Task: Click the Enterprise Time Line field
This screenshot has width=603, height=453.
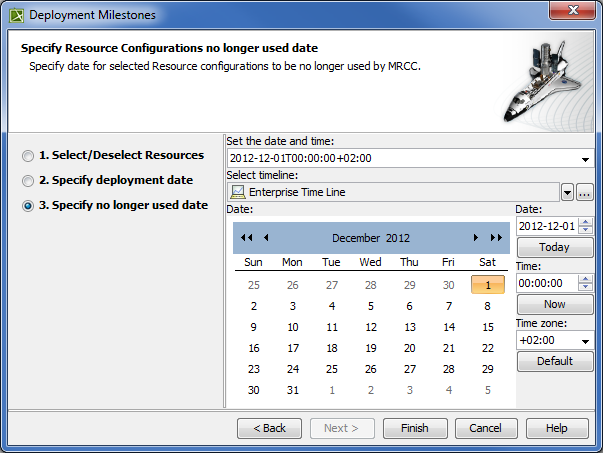Action: click(x=393, y=192)
